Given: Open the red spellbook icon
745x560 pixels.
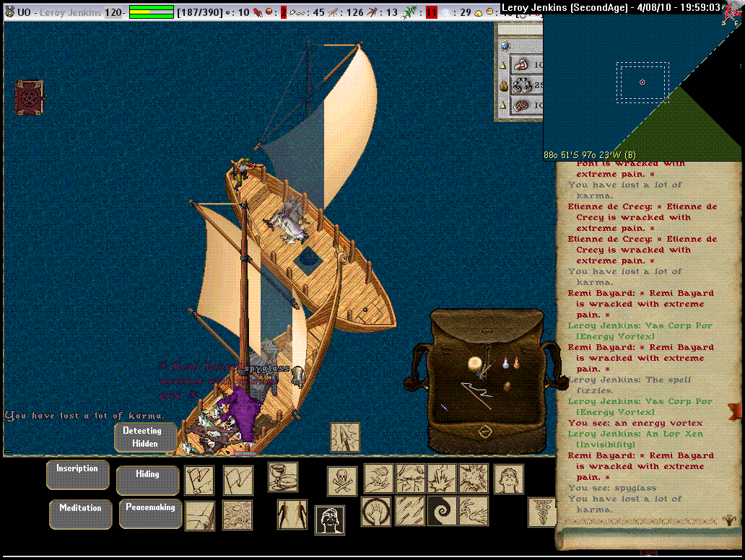Looking at the screenshot, I should pyautogui.click(x=30, y=97).
